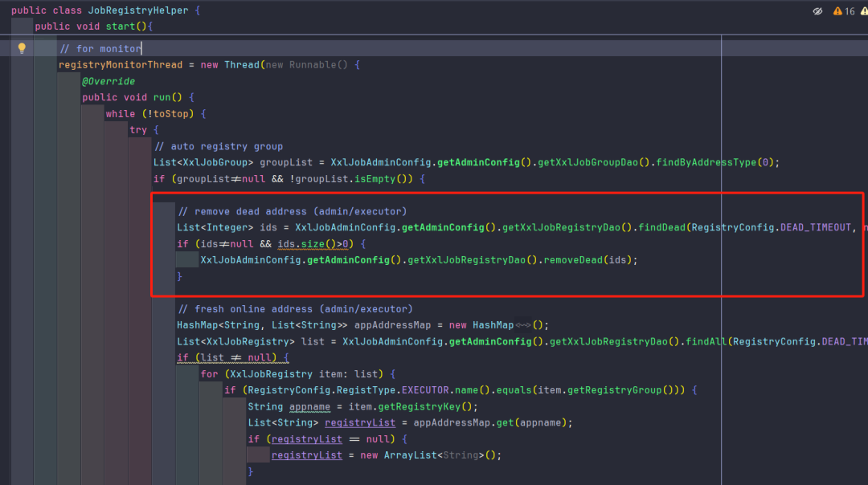Image resolution: width=868 pixels, height=485 pixels.
Task: Click the removeDead method call
Action: coord(573,260)
